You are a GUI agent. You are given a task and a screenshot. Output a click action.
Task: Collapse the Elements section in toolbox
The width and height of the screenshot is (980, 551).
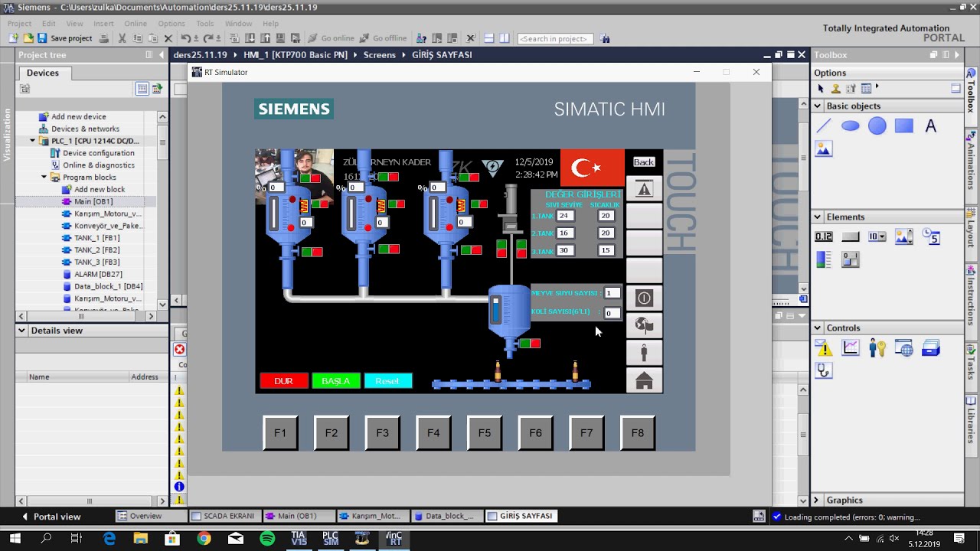(x=818, y=217)
